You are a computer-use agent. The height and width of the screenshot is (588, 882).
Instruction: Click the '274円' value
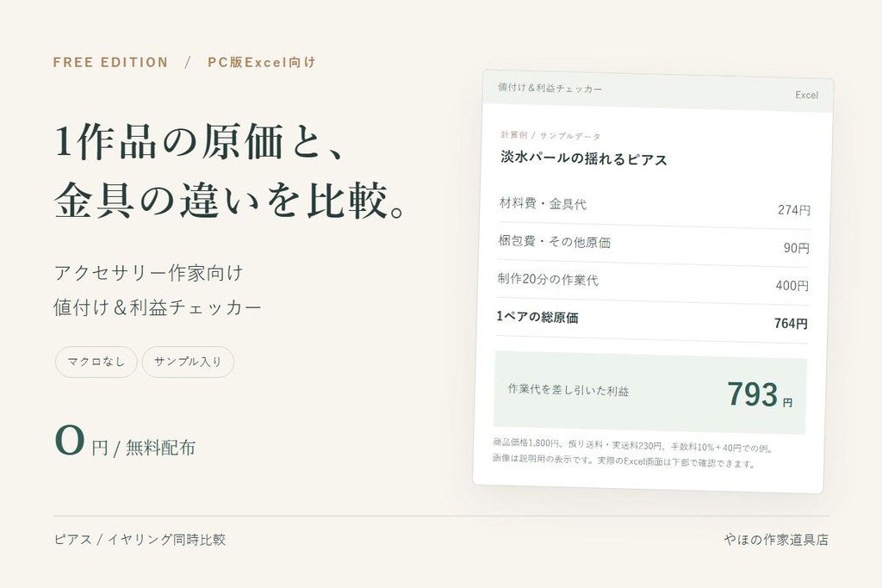pyautogui.click(x=794, y=210)
